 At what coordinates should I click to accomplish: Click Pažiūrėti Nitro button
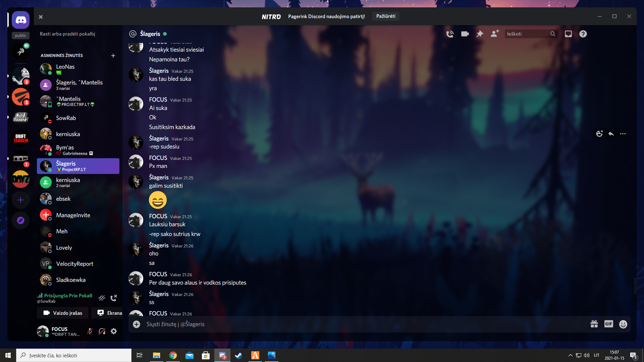point(386,16)
